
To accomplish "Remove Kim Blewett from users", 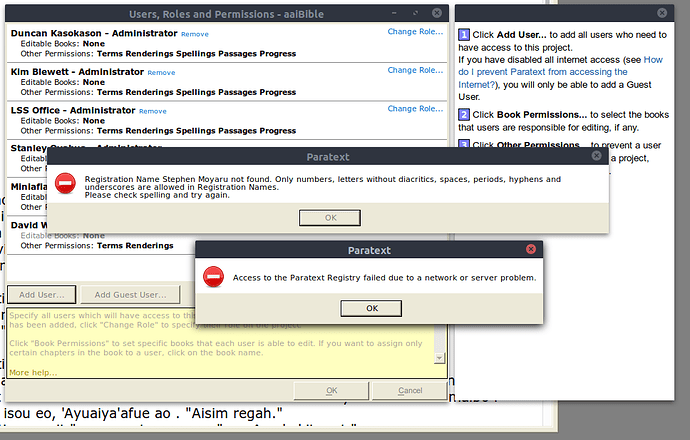I will pos(161,73).
